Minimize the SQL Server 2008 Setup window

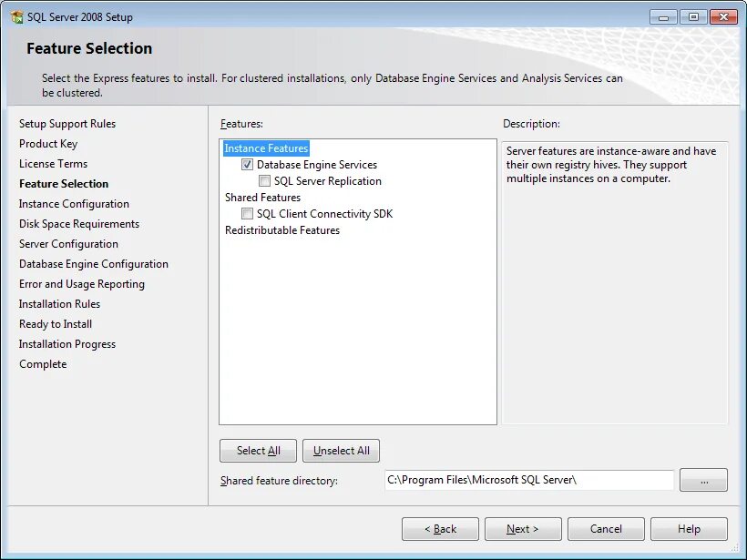point(663,17)
